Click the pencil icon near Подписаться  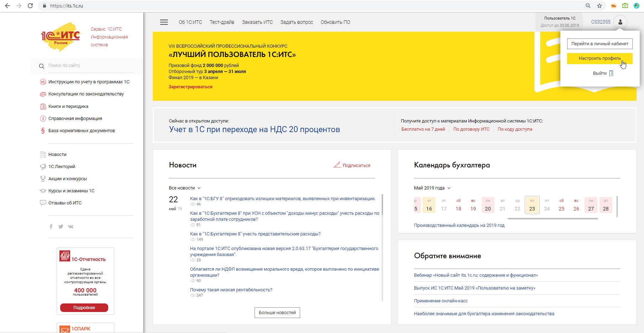point(337,165)
